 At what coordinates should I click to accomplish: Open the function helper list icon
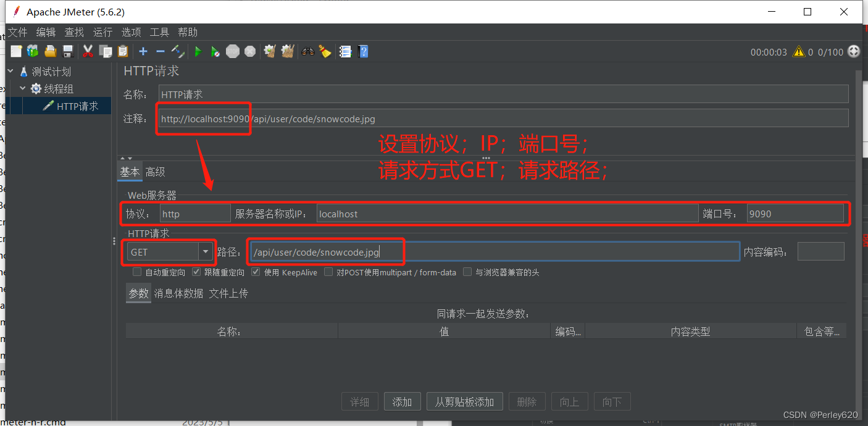point(345,51)
